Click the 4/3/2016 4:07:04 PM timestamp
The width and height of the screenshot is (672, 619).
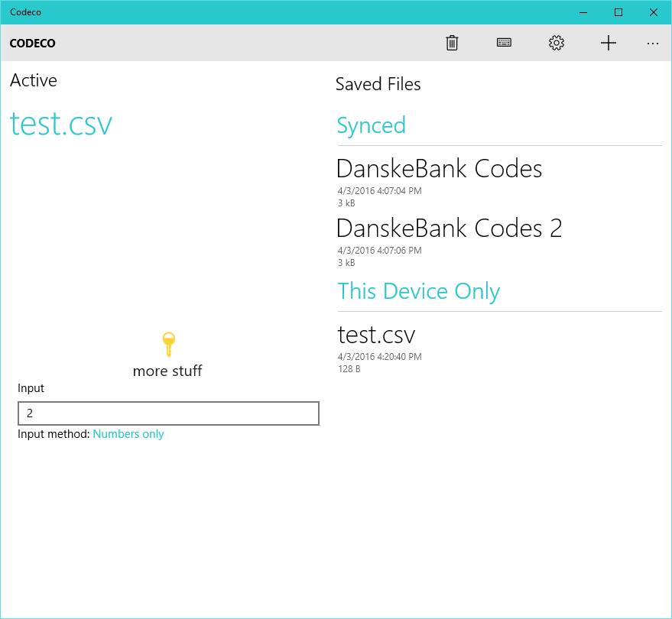[380, 190]
